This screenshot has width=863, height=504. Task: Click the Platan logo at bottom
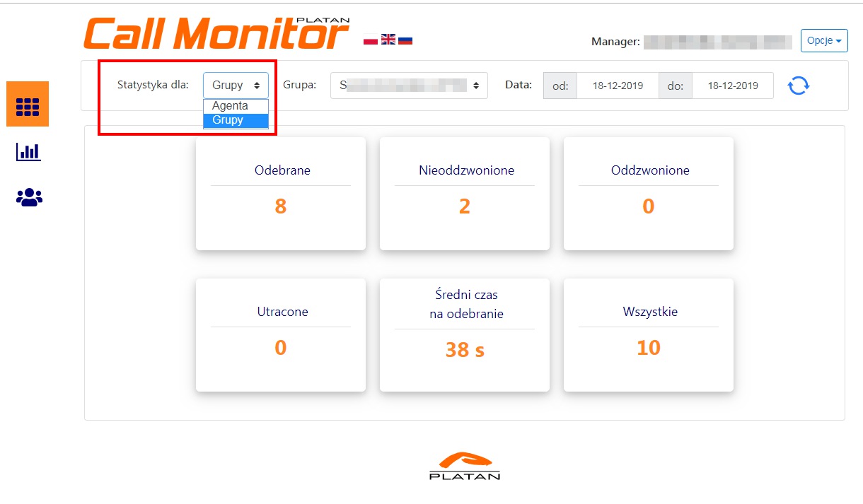coord(465,467)
